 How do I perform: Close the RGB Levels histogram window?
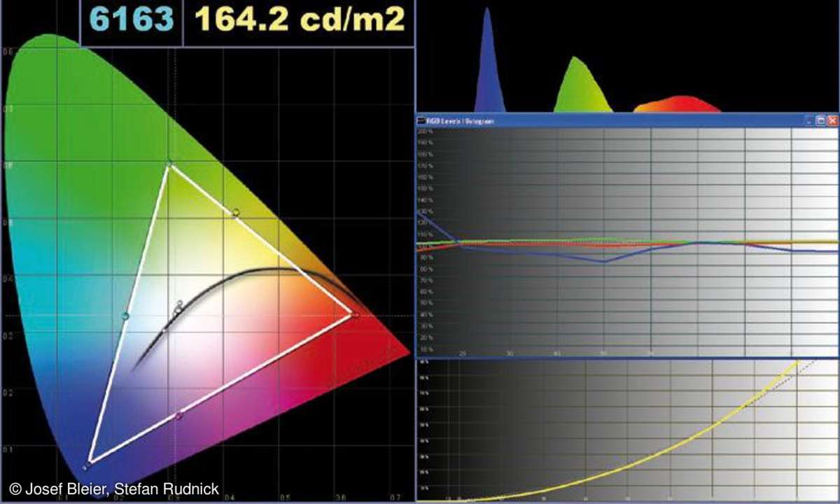[x=832, y=120]
